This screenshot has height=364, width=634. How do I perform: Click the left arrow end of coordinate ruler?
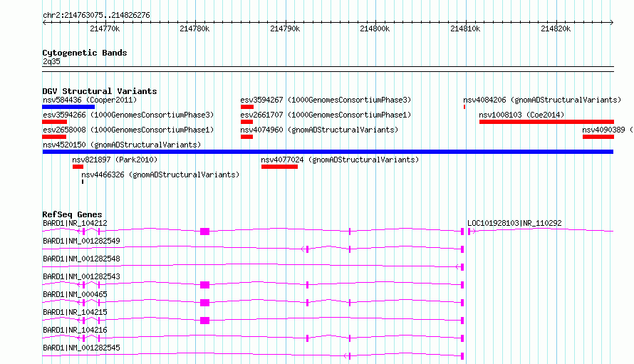pos(44,22)
